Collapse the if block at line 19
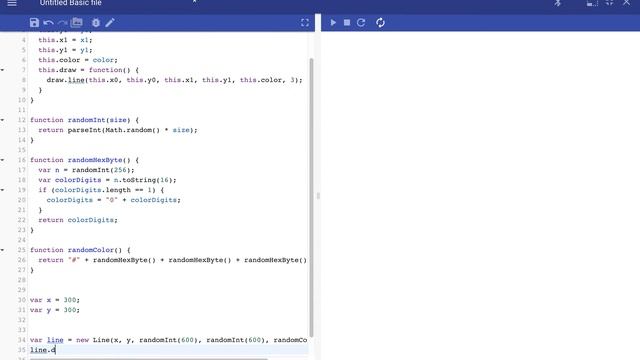The width and height of the screenshot is (640, 360). (2, 190)
